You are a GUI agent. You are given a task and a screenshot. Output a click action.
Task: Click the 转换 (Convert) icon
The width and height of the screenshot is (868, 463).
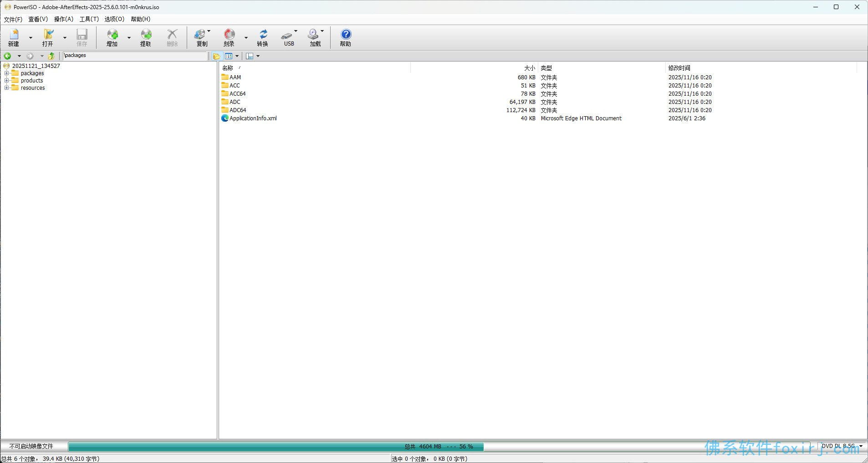tap(263, 37)
